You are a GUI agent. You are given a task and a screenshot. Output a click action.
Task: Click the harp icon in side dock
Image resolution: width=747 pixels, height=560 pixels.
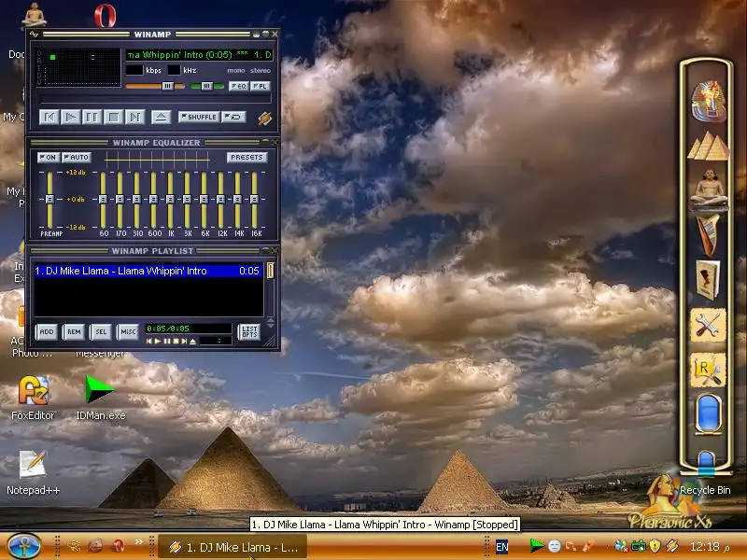click(708, 235)
